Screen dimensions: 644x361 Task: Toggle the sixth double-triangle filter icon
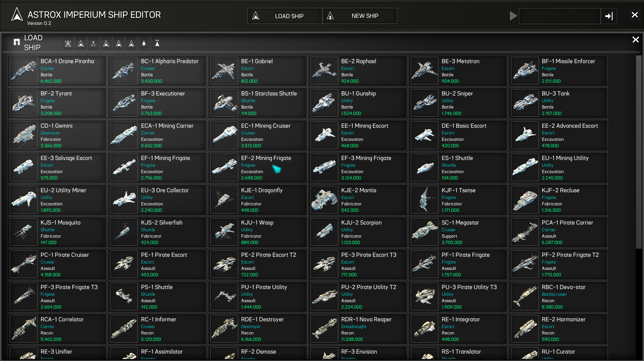131,43
